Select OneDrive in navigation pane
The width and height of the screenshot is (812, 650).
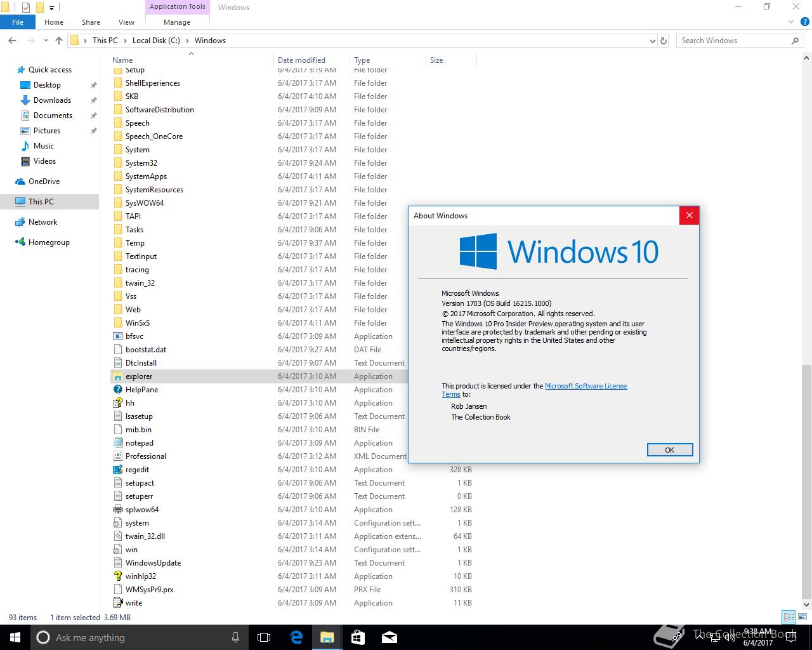coord(44,182)
